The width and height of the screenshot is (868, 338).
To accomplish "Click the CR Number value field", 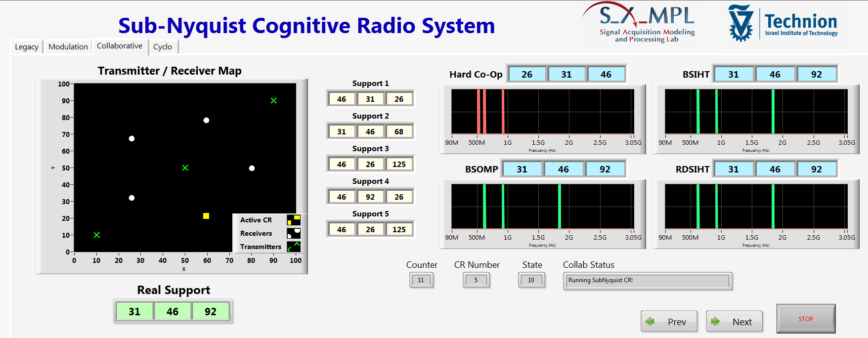I will 476,280.
